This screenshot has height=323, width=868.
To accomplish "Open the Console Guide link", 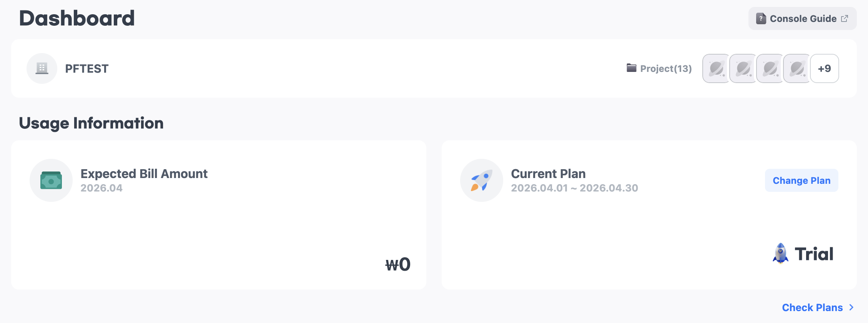I will 803,18.
